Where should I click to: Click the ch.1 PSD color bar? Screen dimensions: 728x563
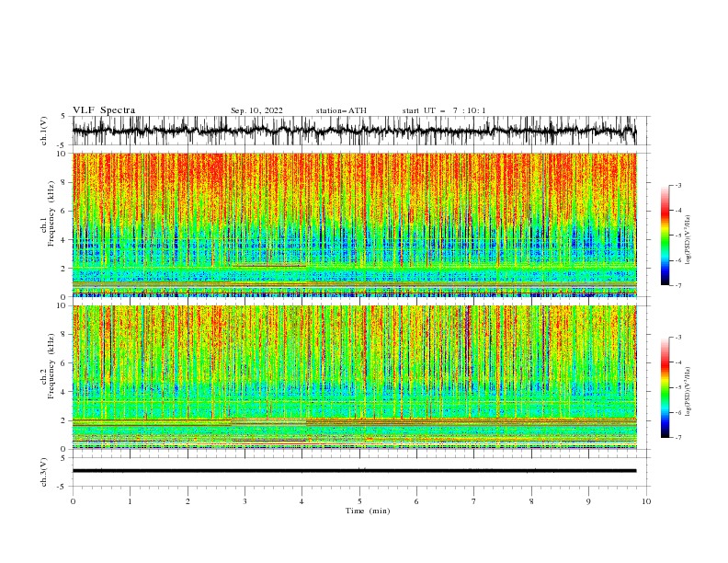pos(665,236)
